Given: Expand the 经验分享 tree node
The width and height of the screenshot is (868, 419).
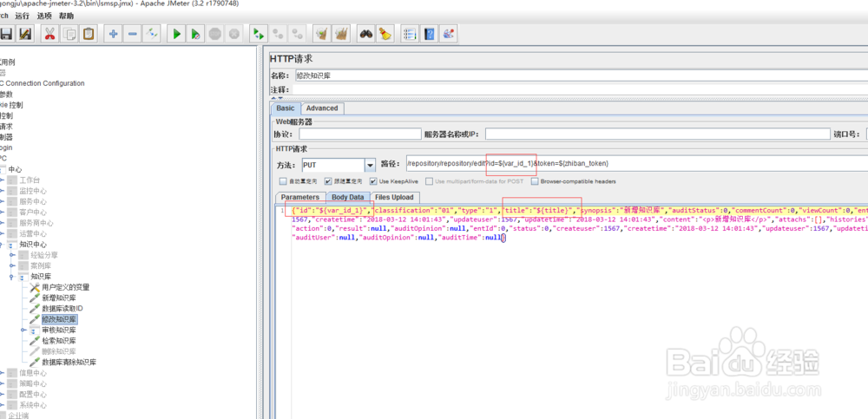Looking at the screenshot, I should click(11, 255).
